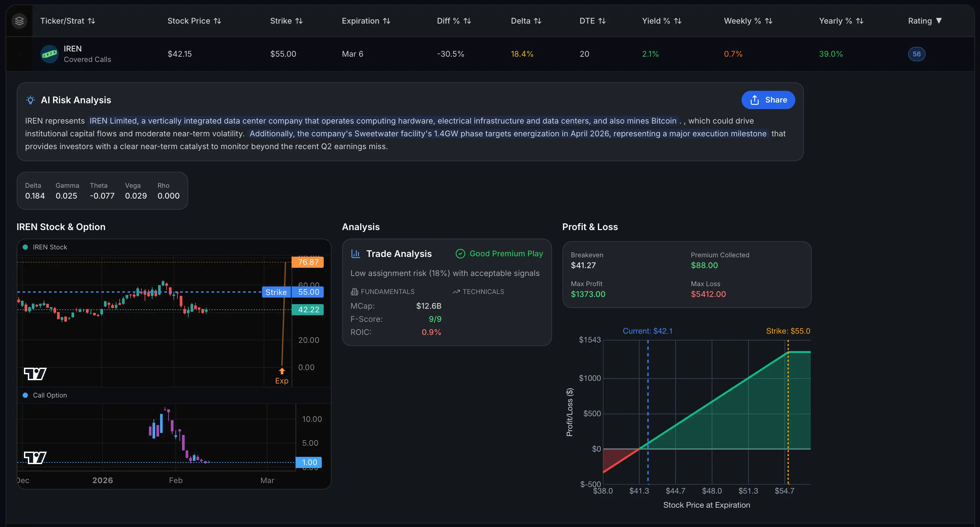Image resolution: width=980 pixels, height=527 pixels.
Task: Sort by Weekly % column
Action: [748, 21]
